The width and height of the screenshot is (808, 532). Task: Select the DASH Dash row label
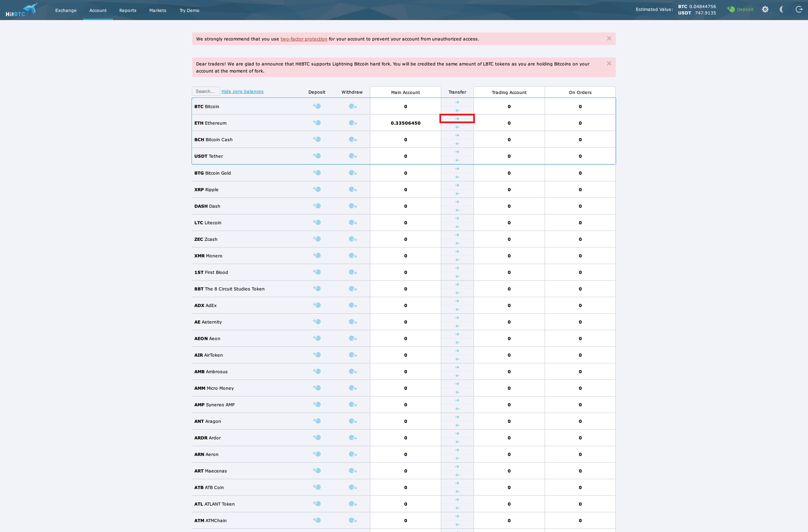pyautogui.click(x=207, y=206)
